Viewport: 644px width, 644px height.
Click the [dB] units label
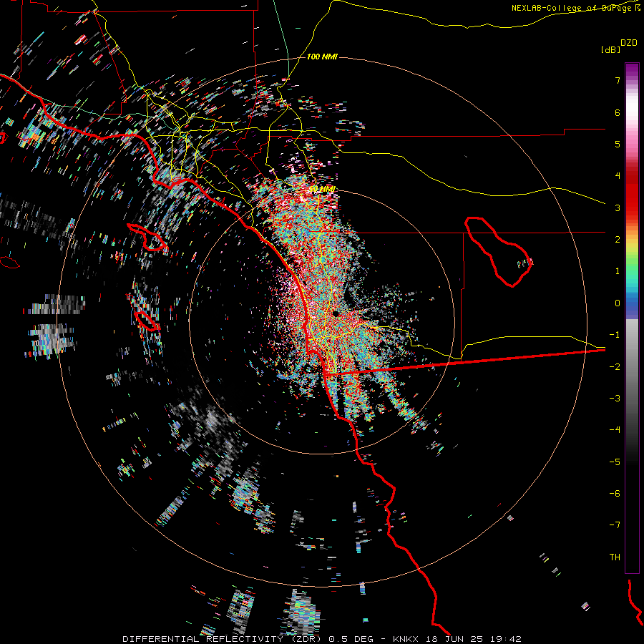coord(610,49)
